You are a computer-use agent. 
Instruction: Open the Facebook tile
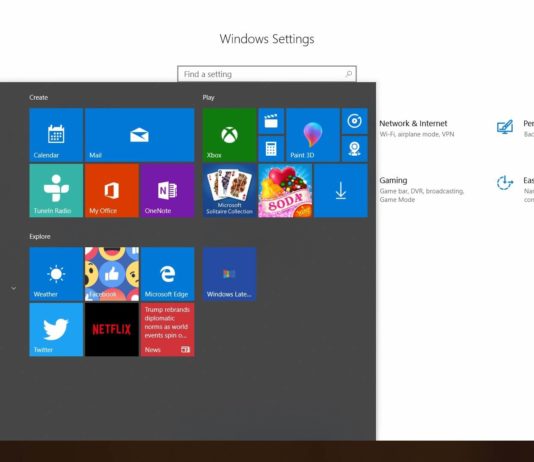(112, 274)
